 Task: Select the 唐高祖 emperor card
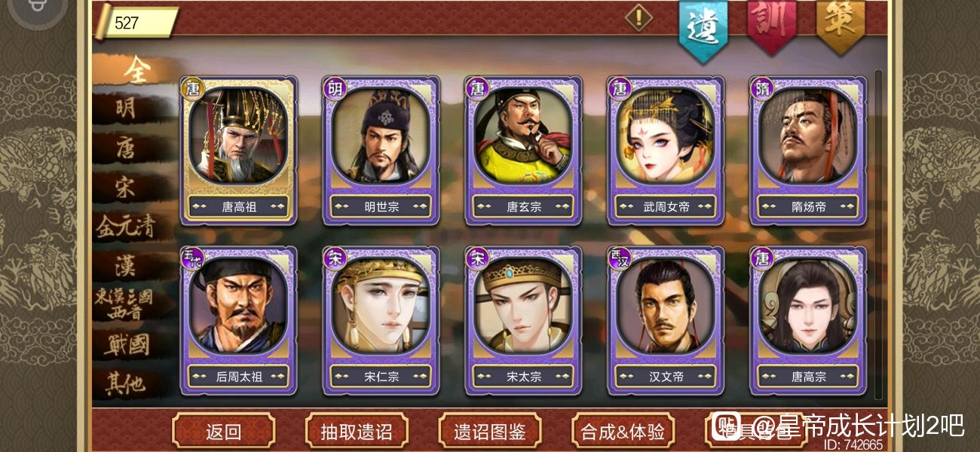pos(238,150)
